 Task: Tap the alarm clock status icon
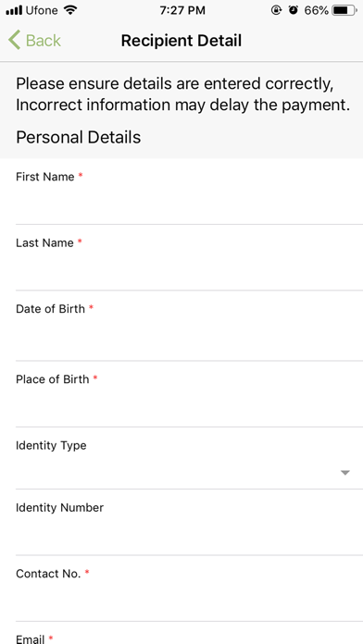click(294, 10)
